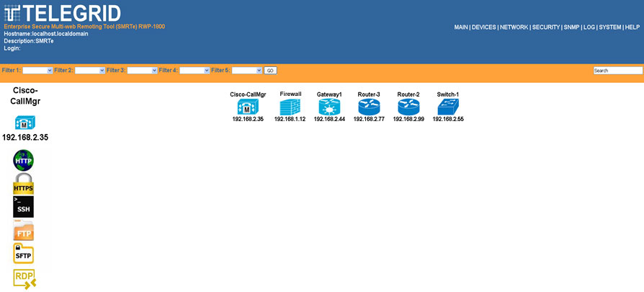The image size is (644, 292).
Task: Open the Filter 1 dropdown
Action: click(x=37, y=71)
